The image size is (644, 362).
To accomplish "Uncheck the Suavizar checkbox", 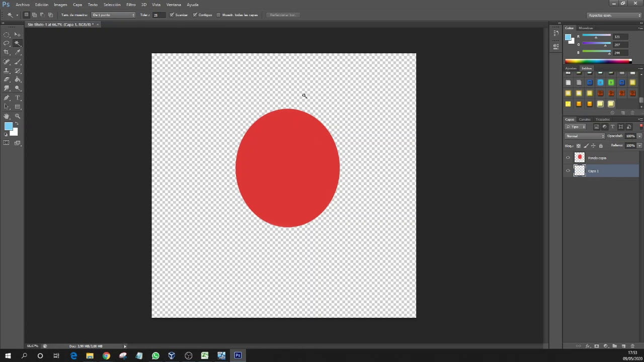I will click(x=172, y=15).
